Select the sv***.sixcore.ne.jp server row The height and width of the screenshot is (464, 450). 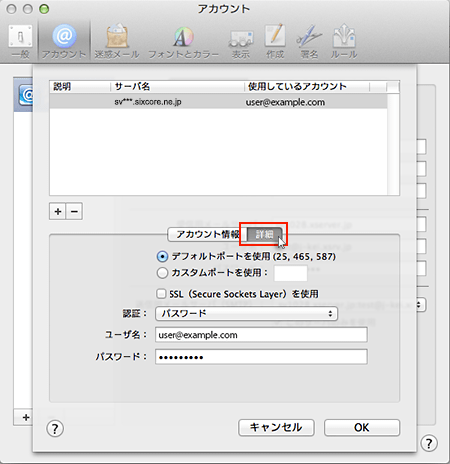click(x=218, y=102)
